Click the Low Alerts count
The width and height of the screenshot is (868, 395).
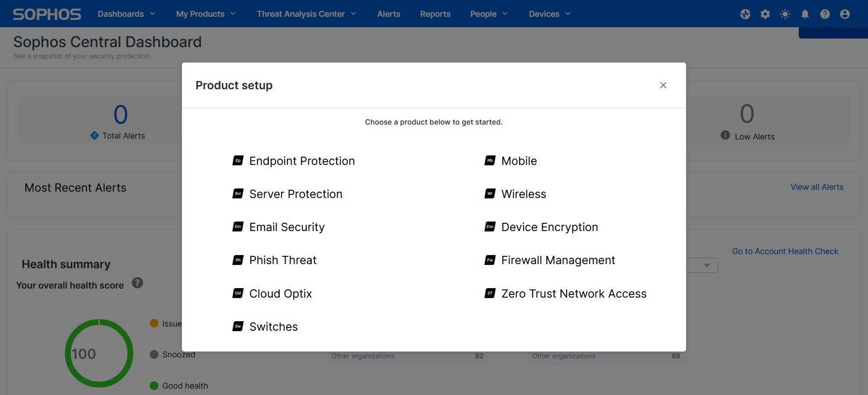coord(747,114)
